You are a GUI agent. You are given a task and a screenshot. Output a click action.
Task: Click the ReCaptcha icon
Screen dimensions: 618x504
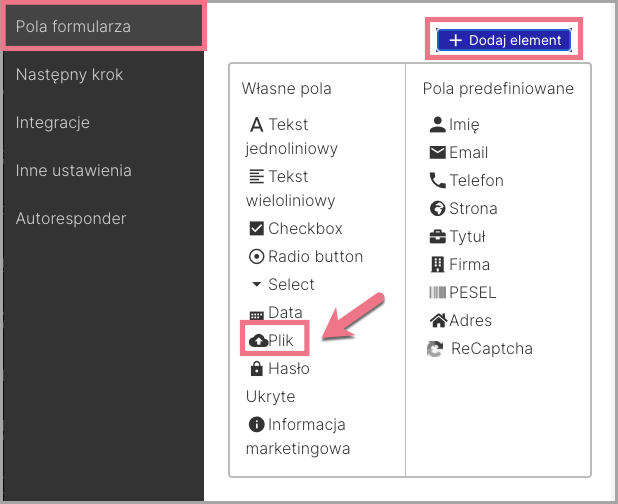pos(435,349)
